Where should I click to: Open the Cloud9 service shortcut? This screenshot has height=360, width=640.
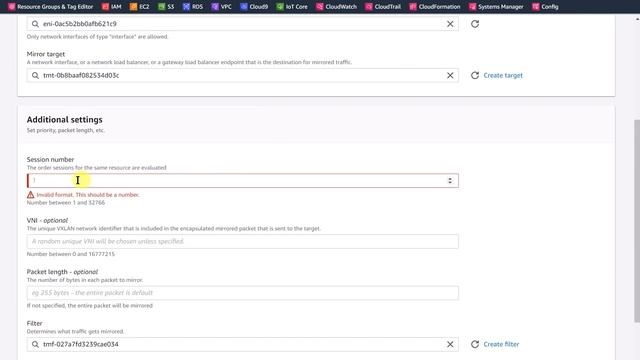click(254, 7)
